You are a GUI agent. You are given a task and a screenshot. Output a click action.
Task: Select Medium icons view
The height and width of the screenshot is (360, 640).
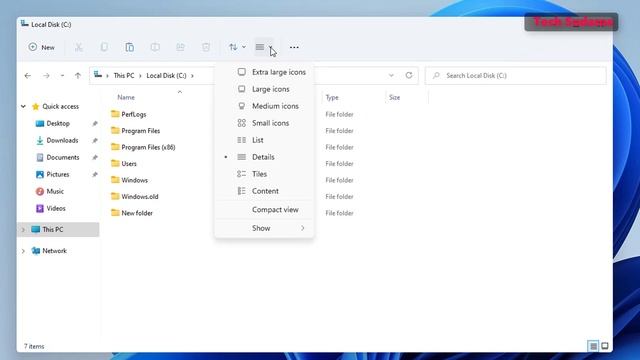tap(264, 106)
